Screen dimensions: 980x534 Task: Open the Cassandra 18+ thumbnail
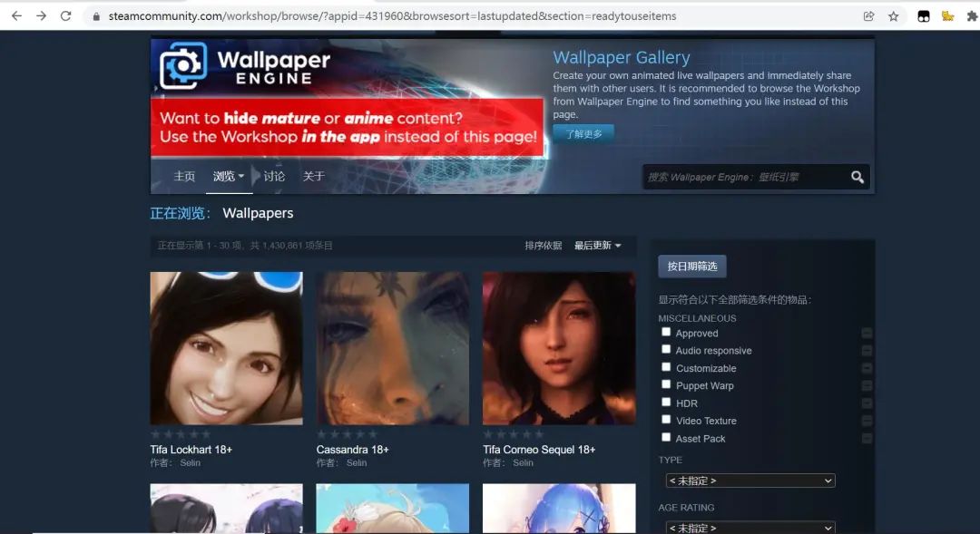pos(393,348)
